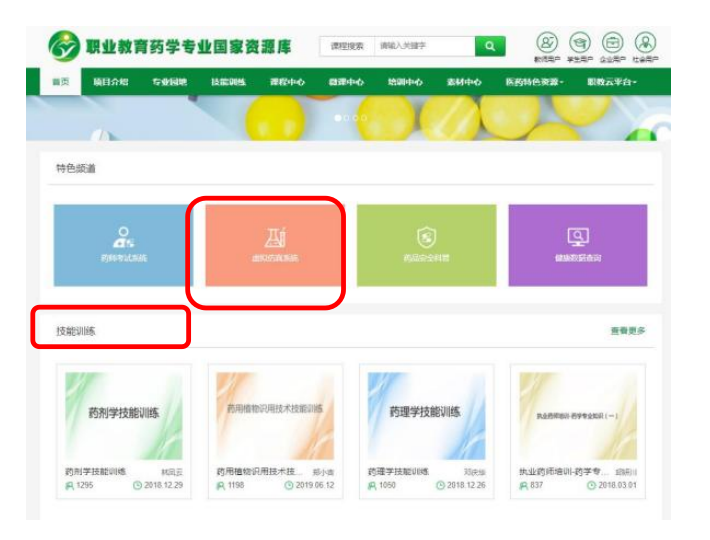Expand the 医药特色资源 dropdown menu

pyautogui.click(x=534, y=82)
